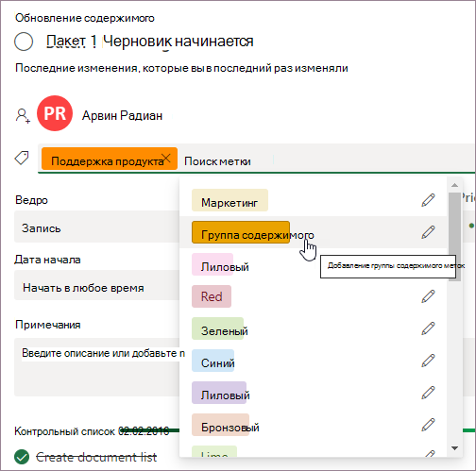Edit the Маркетинг label name

(428, 200)
